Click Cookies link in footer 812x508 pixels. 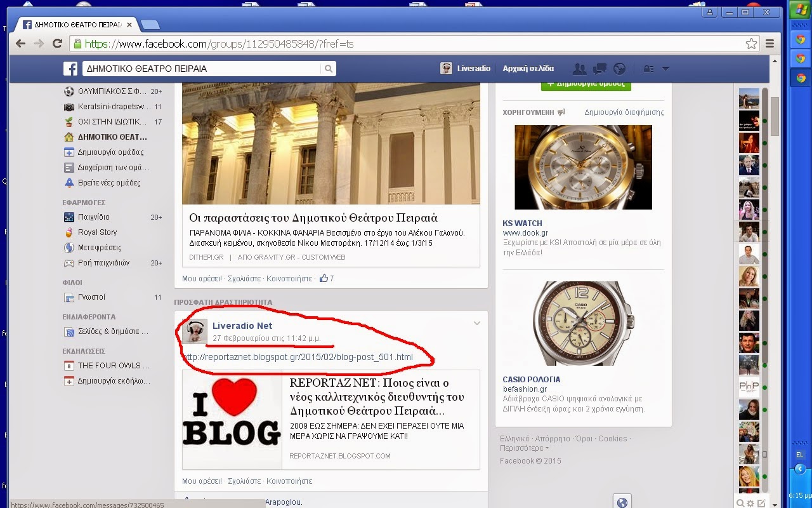coord(613,439)
